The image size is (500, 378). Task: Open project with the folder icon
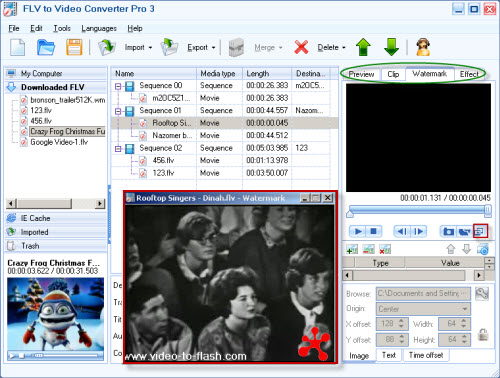46,47
